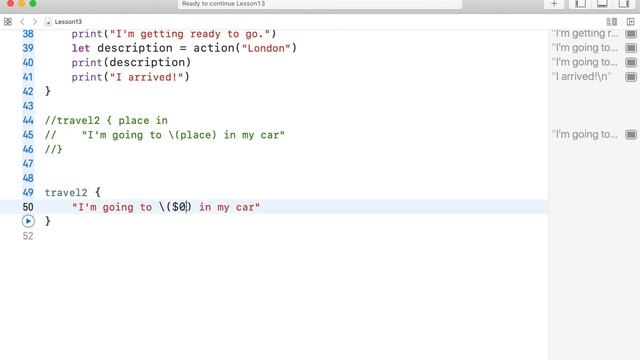Image resolution: width=640 pixels, height=360 pixels.
Task: Quick Look result "I'm getting r..." on line 38
Action: point(631,33)
